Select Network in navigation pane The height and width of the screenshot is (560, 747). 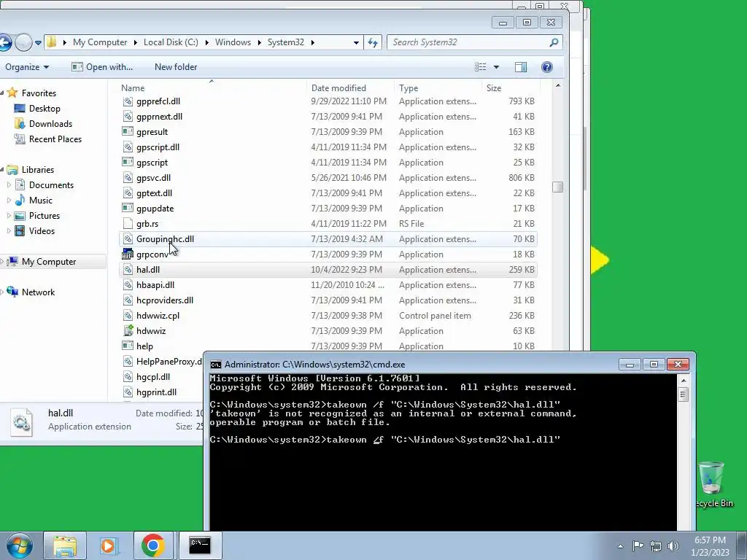click(x=31, y=292)
